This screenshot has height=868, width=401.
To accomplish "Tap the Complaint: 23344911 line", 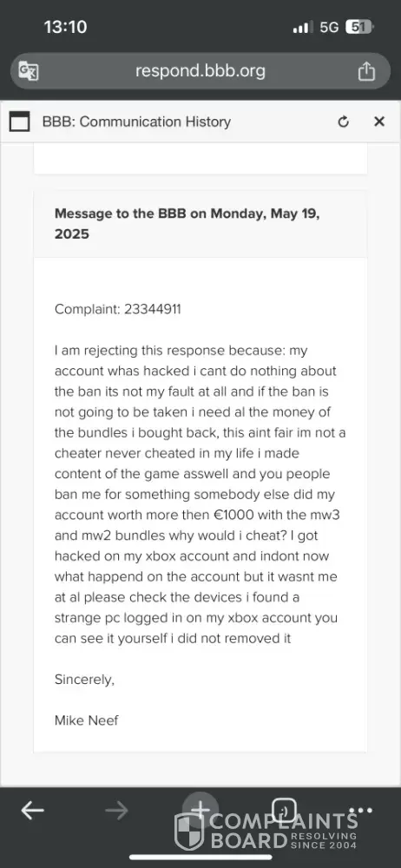I will coord(117,309).
